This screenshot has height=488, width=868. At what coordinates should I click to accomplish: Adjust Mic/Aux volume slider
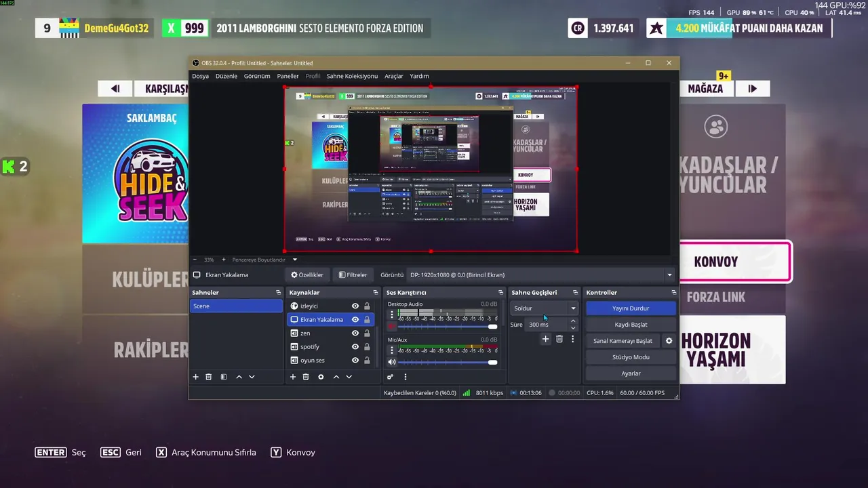pyautogui.click(x=448, y=362)
